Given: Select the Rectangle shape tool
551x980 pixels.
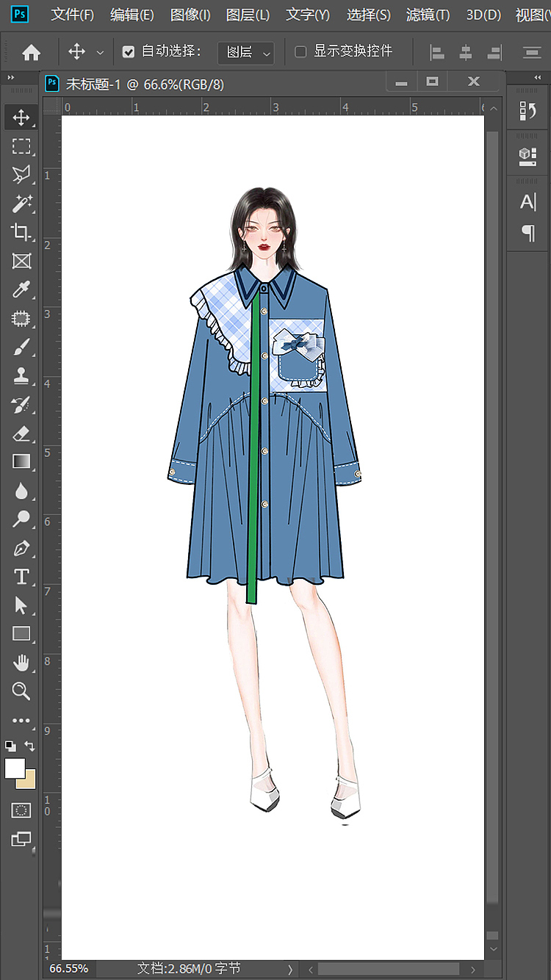Looking at the screenshot, I should 21,634.
